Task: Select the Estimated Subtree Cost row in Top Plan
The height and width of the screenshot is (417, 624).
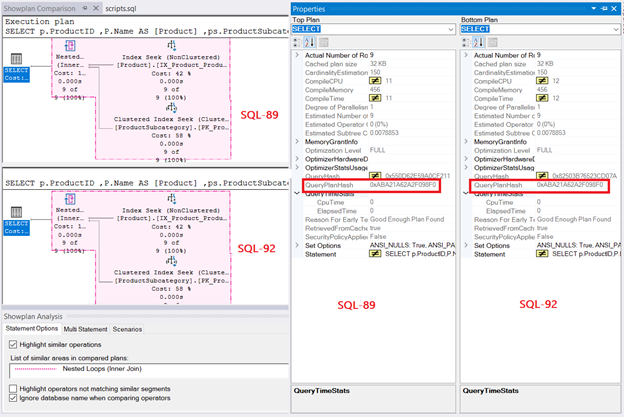Action: (378, 133)
